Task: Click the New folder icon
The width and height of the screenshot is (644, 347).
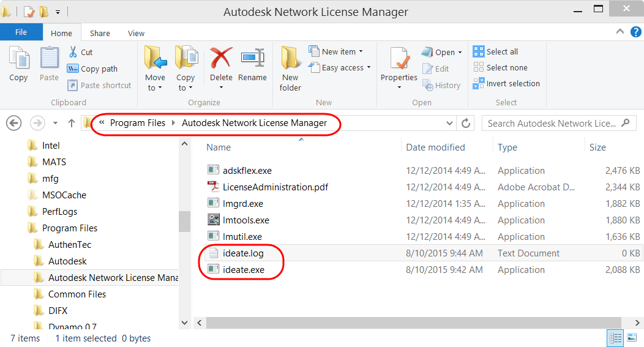Action: tap(290, 58)
